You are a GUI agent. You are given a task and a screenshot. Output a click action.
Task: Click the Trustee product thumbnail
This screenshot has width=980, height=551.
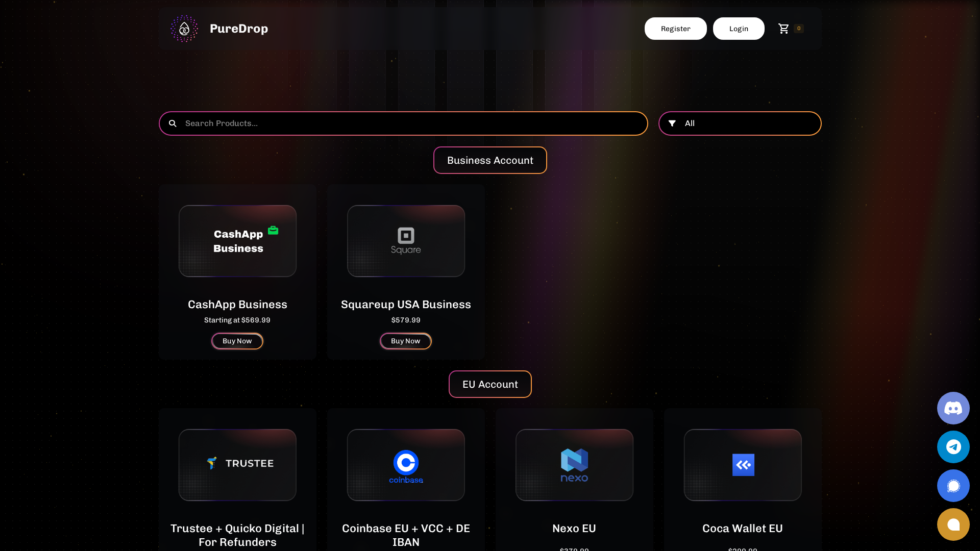coord(237,465)
